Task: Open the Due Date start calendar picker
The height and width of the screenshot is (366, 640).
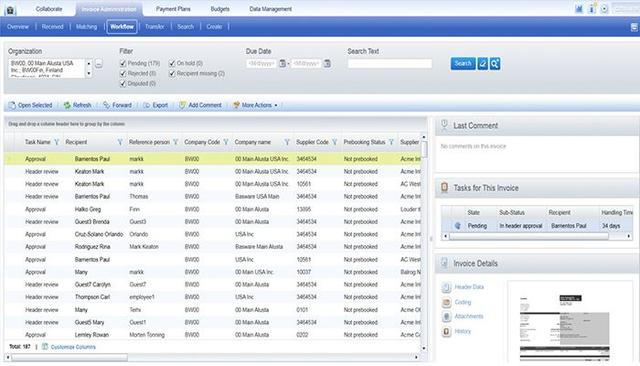Action: pos(282,64)
